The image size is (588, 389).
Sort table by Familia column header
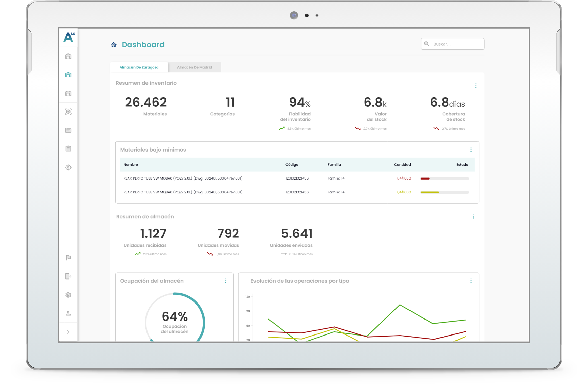click(334, 165)
